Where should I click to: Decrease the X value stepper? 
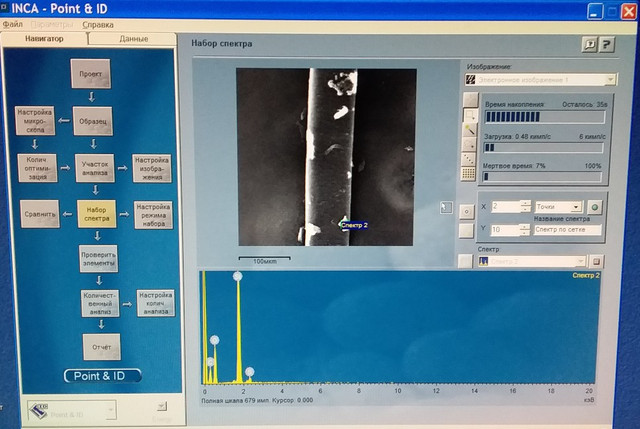[526, 209]
